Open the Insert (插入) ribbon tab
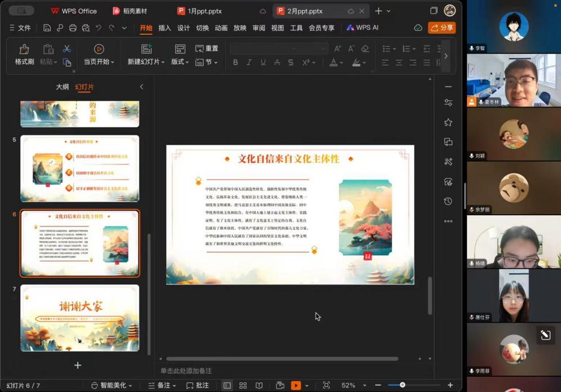The image size is (561, 392). [x=164, y=28]
